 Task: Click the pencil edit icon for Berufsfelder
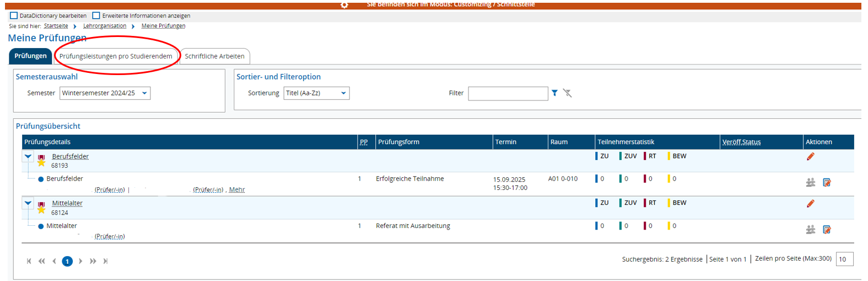pos(810,157)
